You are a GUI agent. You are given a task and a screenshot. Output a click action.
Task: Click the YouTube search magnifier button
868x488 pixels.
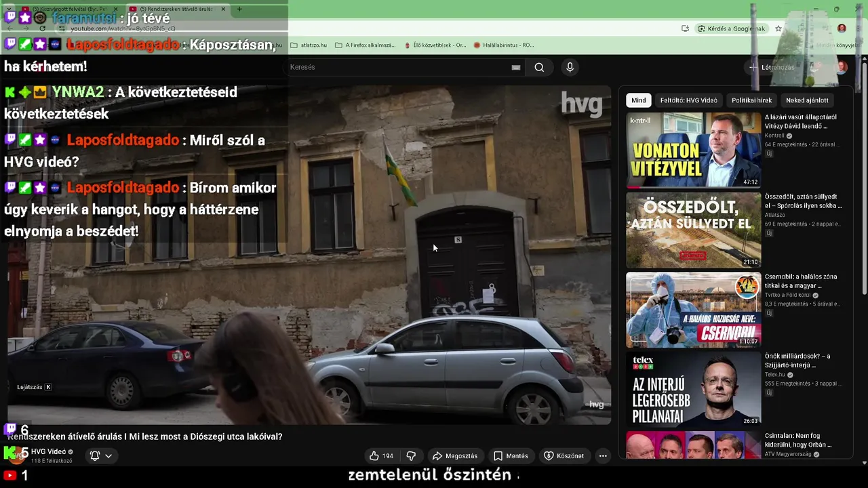click(x=539, y=67)
